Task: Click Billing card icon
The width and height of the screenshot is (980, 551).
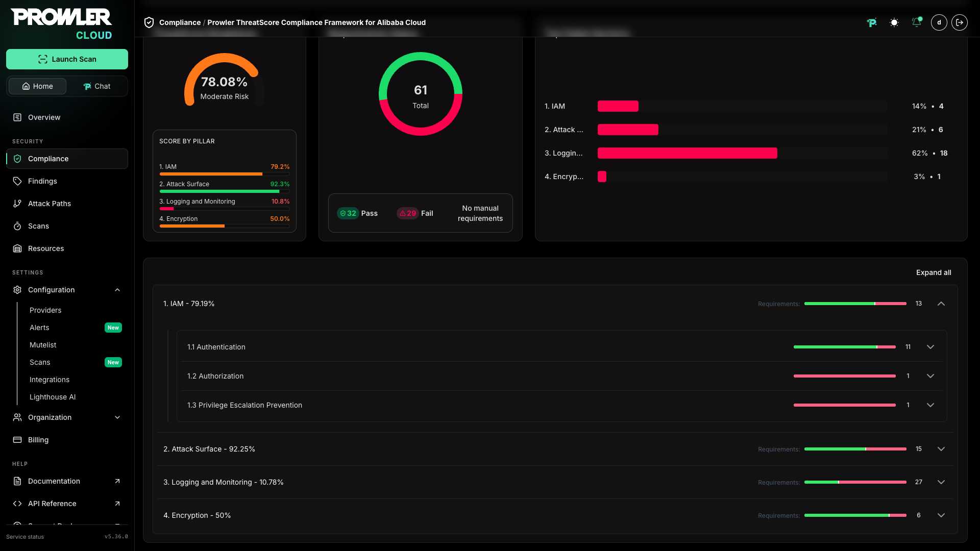Action: pos(17,440)
